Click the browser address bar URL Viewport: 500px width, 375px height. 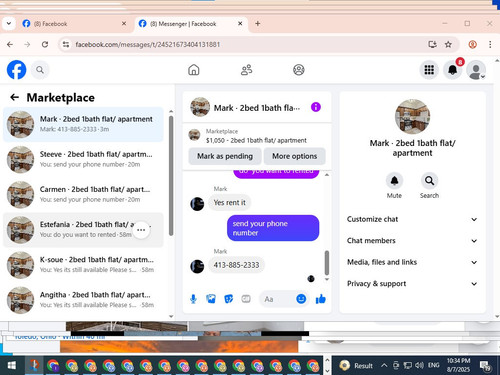point(148,44)
